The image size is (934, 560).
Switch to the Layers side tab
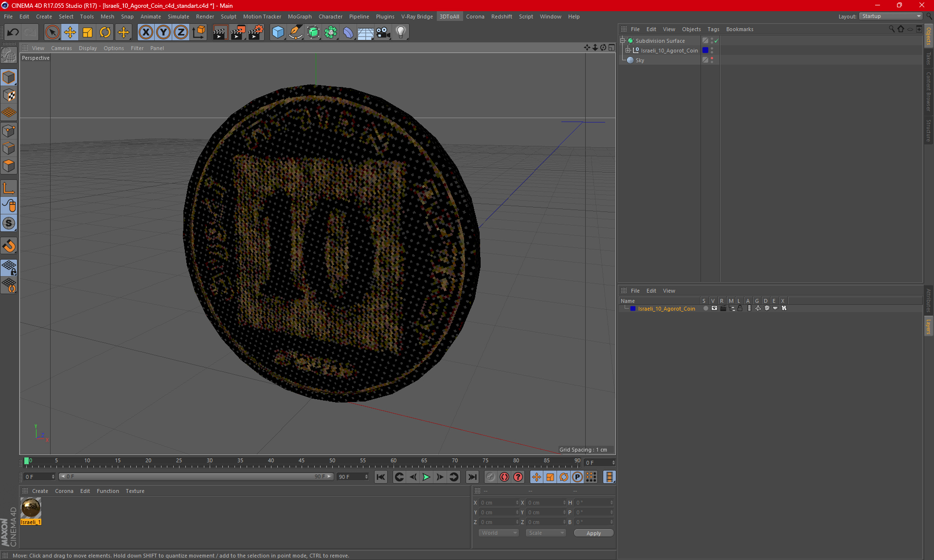[x=928, y=327]
